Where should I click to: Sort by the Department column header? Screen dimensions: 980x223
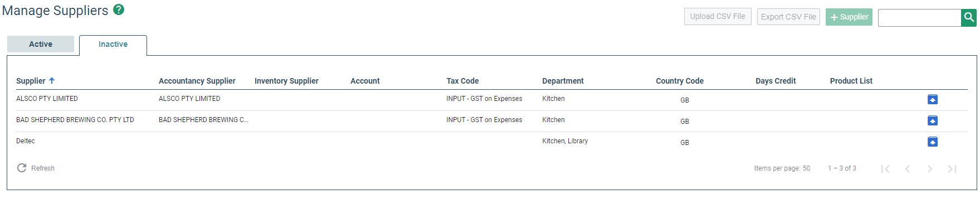[563, 81]
